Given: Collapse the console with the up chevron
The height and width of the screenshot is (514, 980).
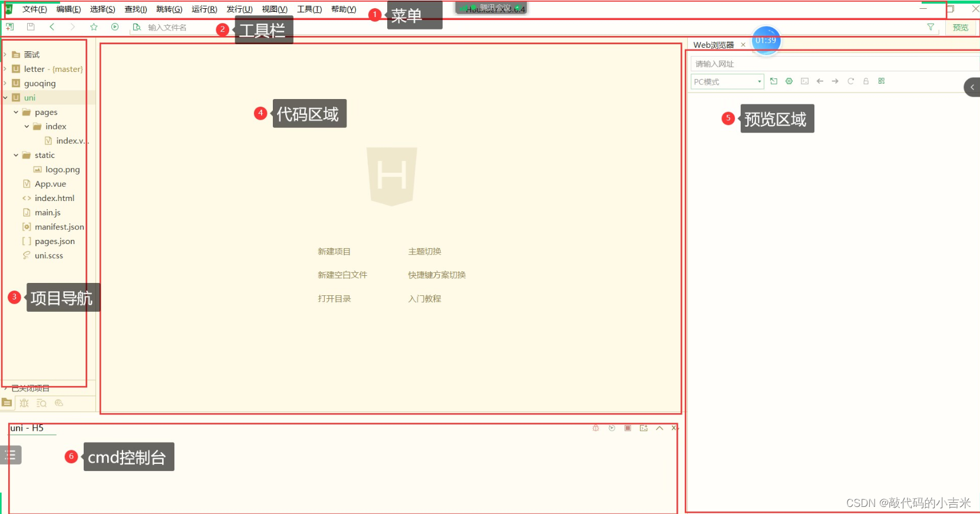Looking at the screenshot, I should (x=659, y=428).
